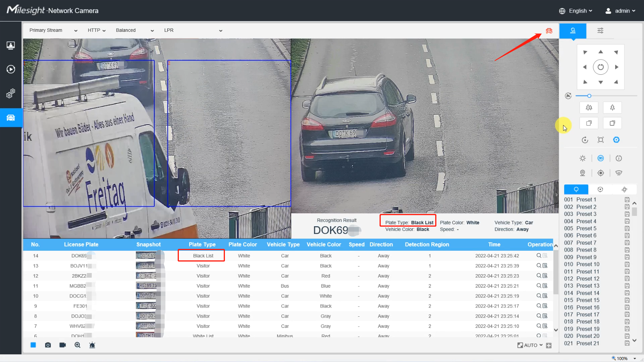Click the full screen icon beside AUTO
This screenshot has height=362, width=644.
click(x=549, y=346)
